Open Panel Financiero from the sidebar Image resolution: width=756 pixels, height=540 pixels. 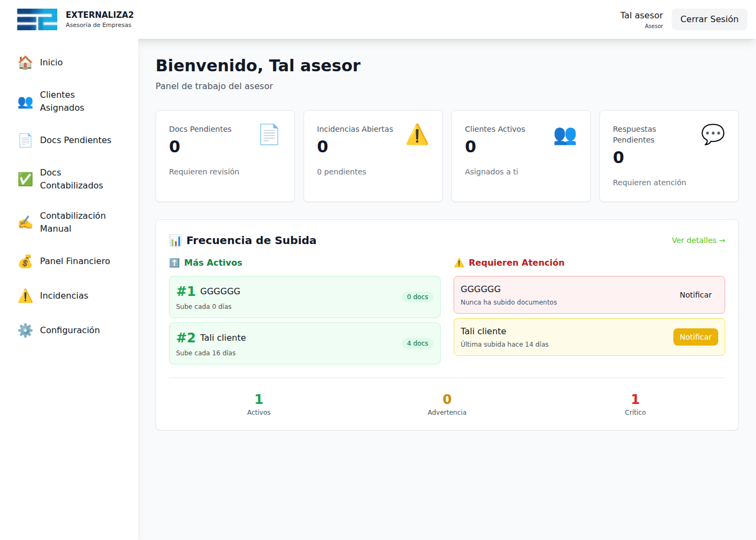(x=75, y=261)
